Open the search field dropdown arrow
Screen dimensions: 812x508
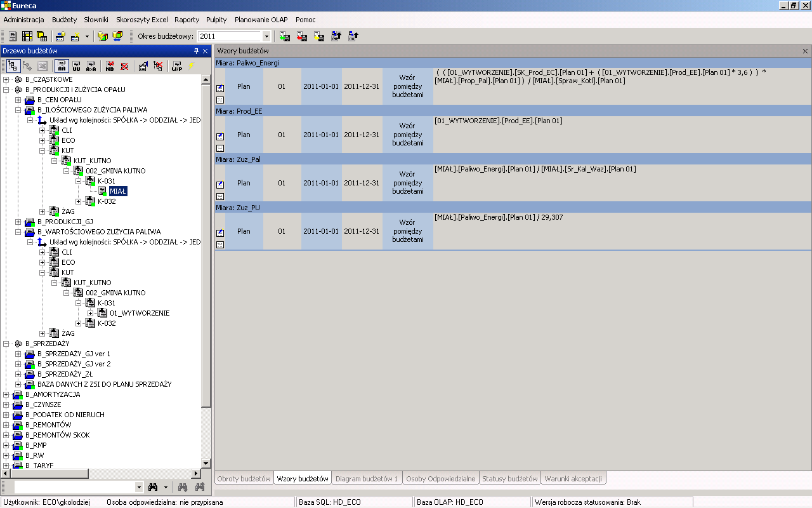click(139, 487)
